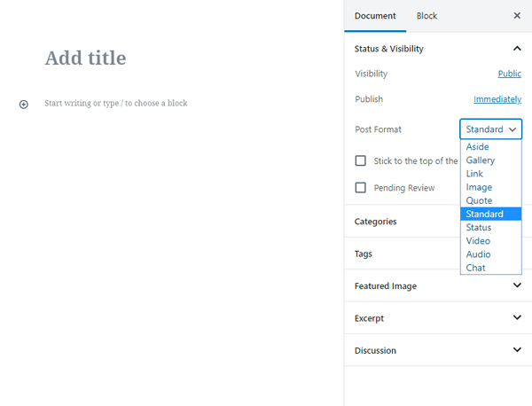Open the Post Format dropdown
532x406 pixels.
click(x=490, y=129)
